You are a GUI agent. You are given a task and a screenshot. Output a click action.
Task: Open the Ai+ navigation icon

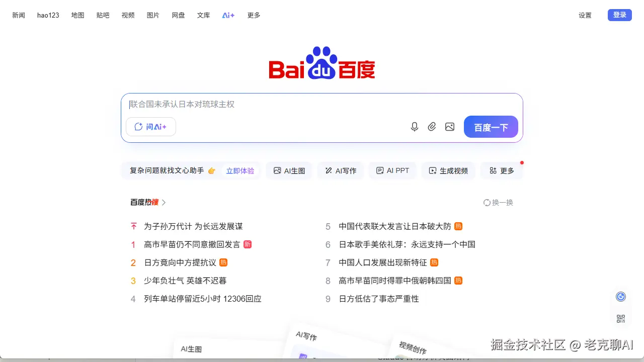point(228,15)
